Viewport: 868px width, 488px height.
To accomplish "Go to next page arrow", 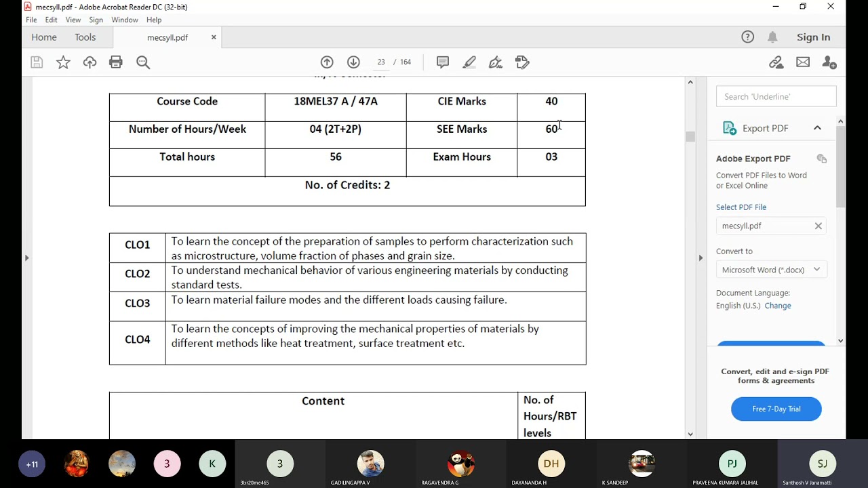I will (353, 62).
